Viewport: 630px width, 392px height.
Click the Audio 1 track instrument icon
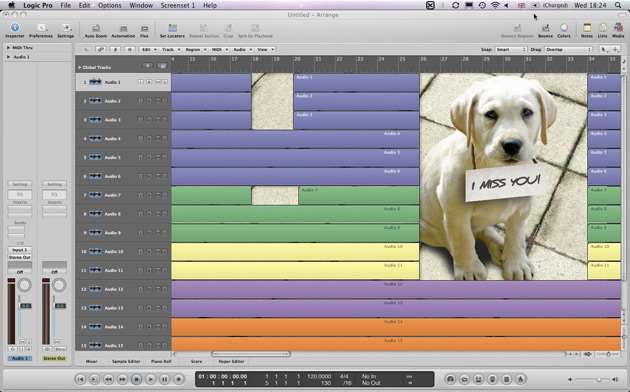point(95,82)
